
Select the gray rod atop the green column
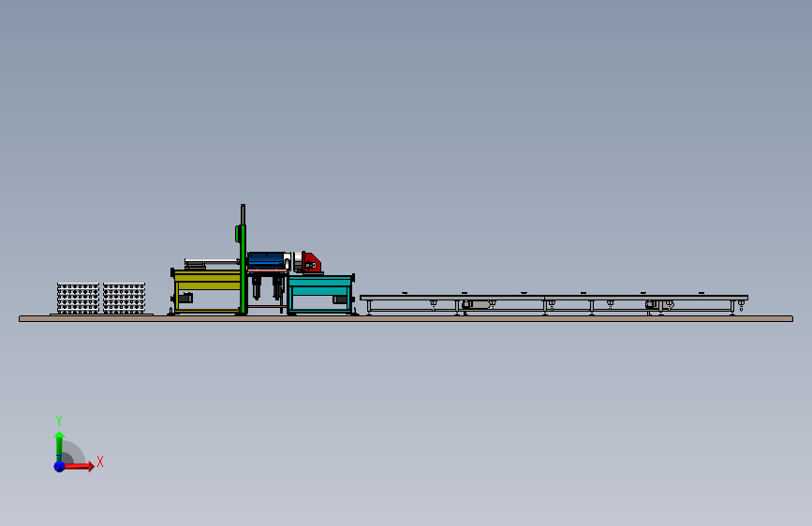pos(243,214)
